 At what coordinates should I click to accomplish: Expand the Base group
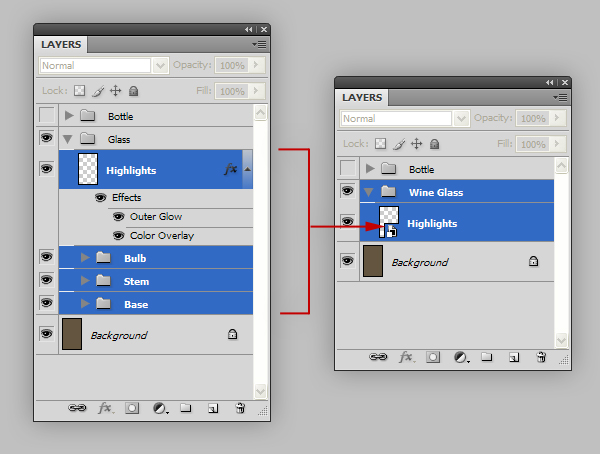pyautogui.click(x=85, y=304)
